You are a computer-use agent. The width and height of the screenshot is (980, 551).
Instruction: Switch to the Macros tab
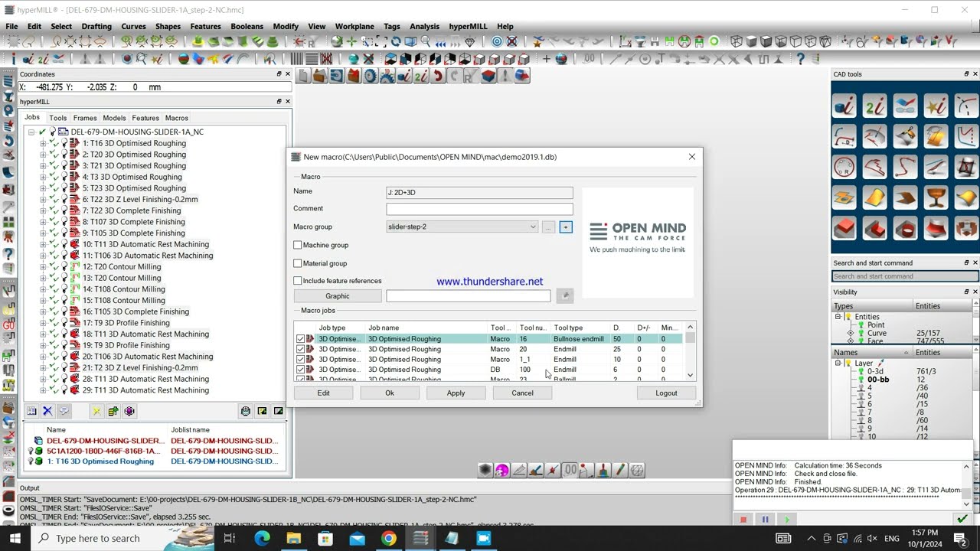tap(177, 118)
